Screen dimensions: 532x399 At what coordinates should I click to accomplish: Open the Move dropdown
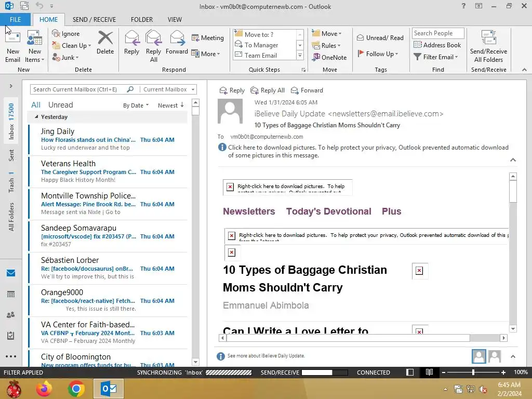pos(327,34)
